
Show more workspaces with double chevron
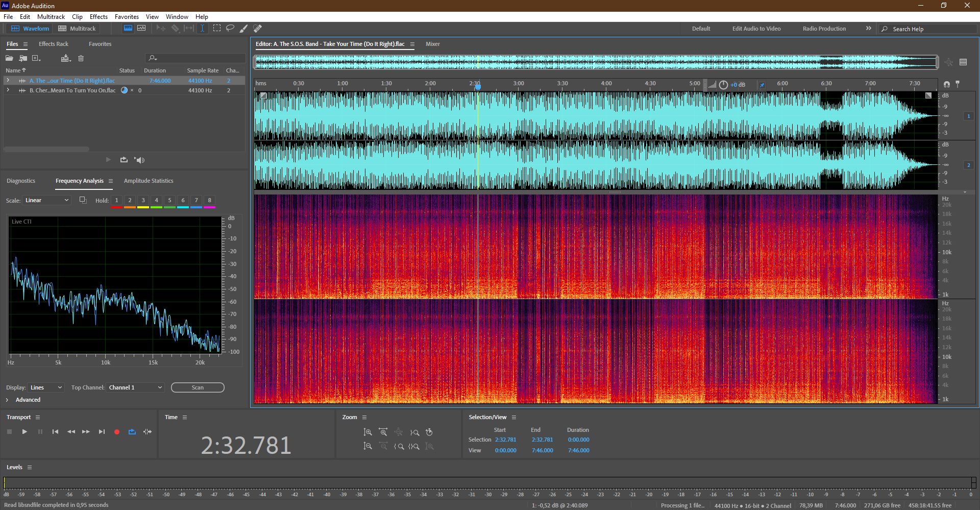pos(869,29)
